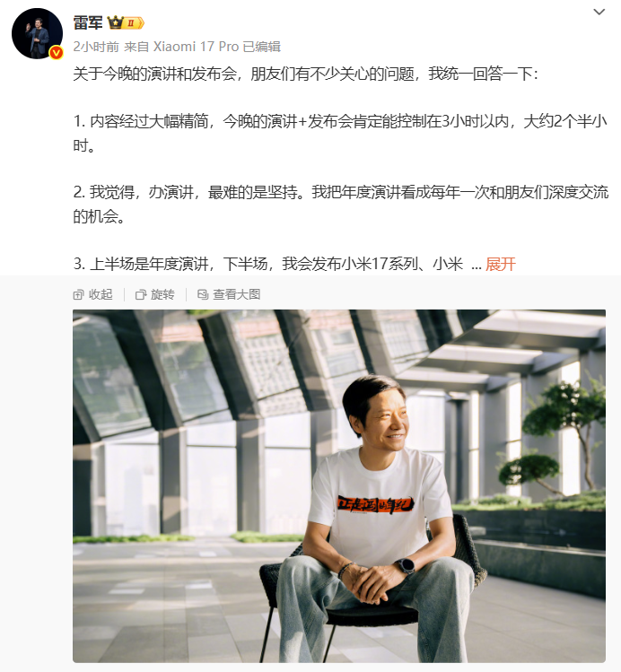Click the crown membership badge
The height and width of the screenshot is (672, 621).
[115, 22]
